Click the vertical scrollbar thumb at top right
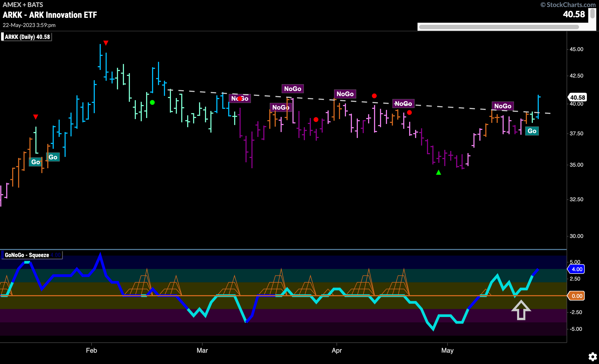599x364 pixels. (593, 14)
